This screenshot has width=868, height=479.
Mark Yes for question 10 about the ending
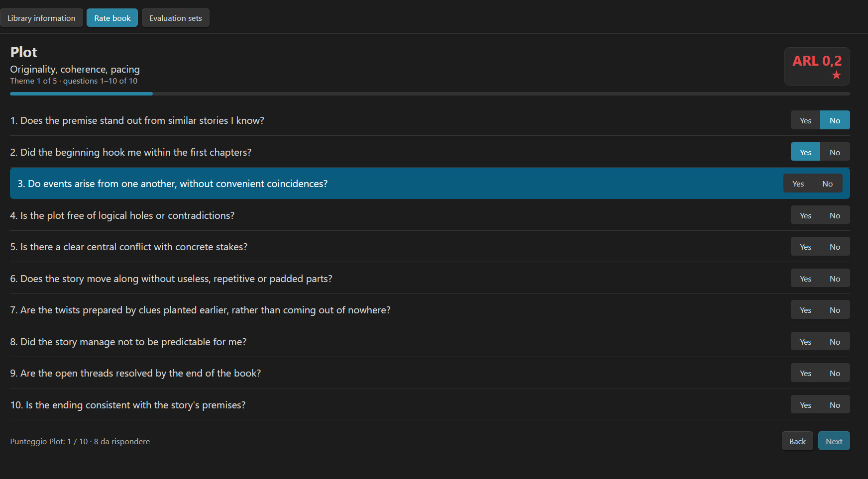point(805,405)
